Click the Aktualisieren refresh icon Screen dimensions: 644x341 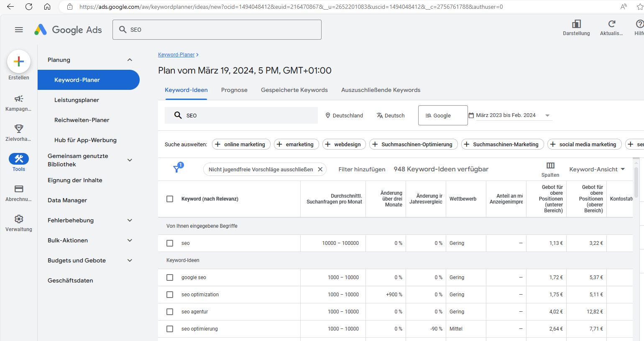(611, 24)
